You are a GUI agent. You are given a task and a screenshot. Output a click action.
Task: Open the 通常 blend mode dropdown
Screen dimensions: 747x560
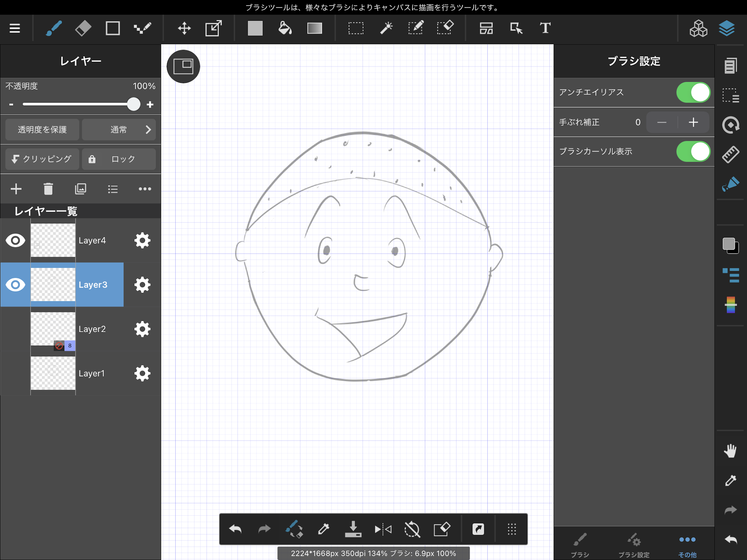(119, 130)
